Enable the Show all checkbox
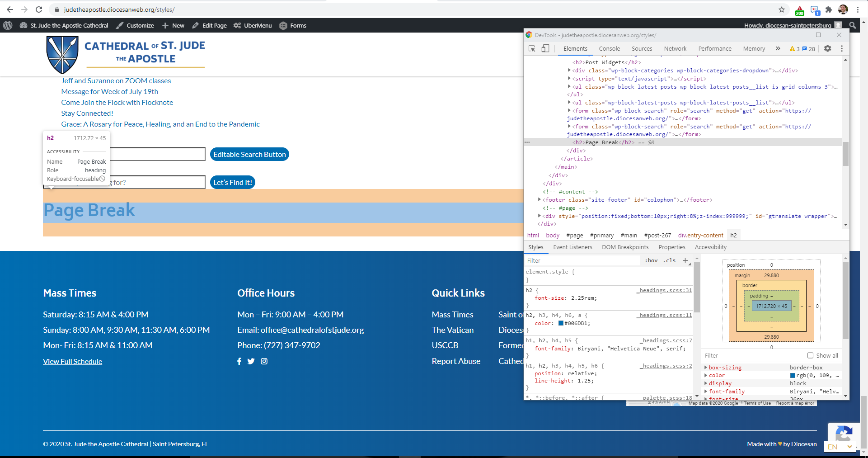Viewport: 868px width, 458px height. (810, 355)
